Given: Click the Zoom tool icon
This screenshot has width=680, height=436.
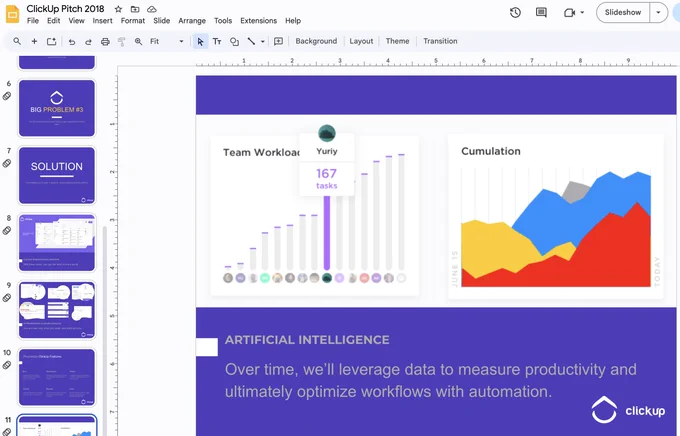Looking at the screenshot, I should [x=138, y=42].
